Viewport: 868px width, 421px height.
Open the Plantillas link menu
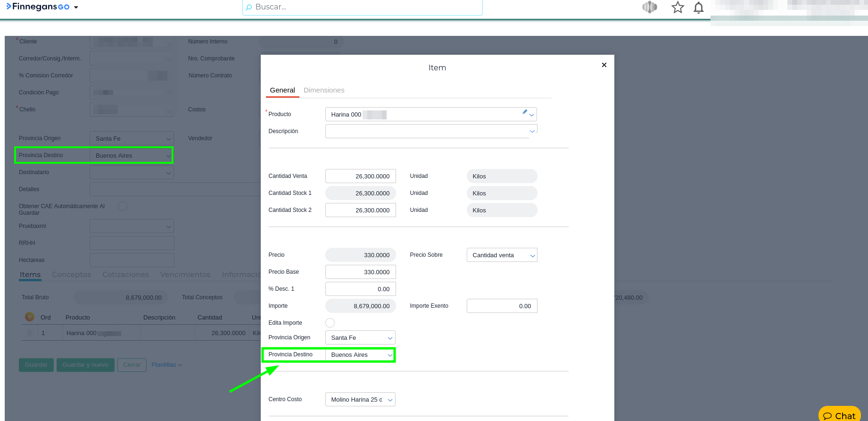pyautogui.click(x=166, y=365)
